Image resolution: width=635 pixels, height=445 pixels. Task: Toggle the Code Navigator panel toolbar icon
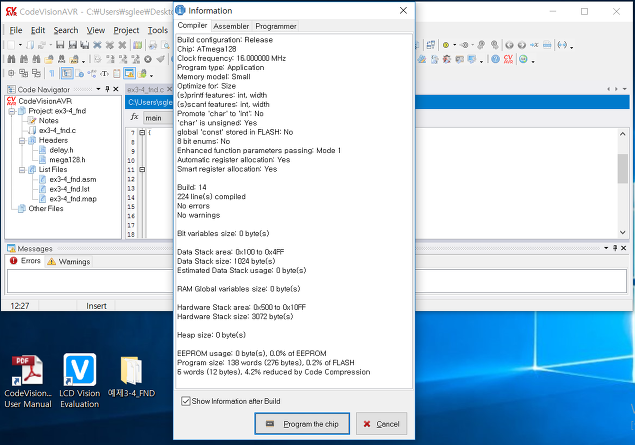click(x=67, y=73)
